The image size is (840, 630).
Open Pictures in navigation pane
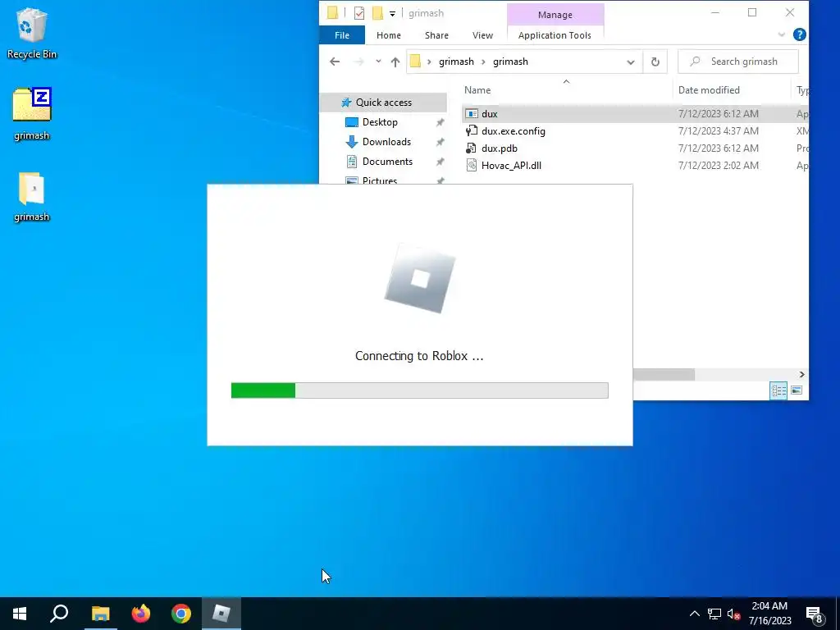click(x=379, y=180)
